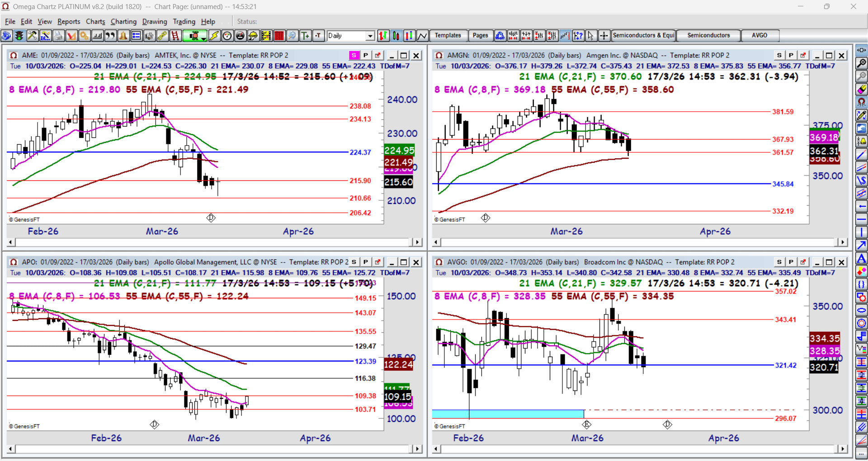Open the Reports menu
Viewport: 868px width, 461px height.
click(x=69, y=21)
